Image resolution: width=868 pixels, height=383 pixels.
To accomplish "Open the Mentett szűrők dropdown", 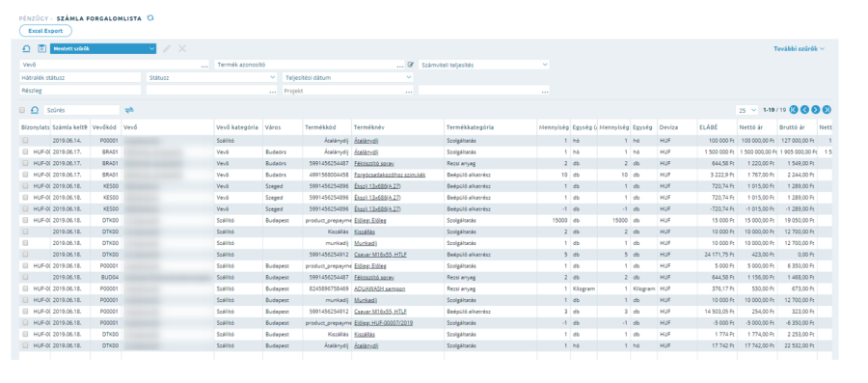I will click(103, 48).
